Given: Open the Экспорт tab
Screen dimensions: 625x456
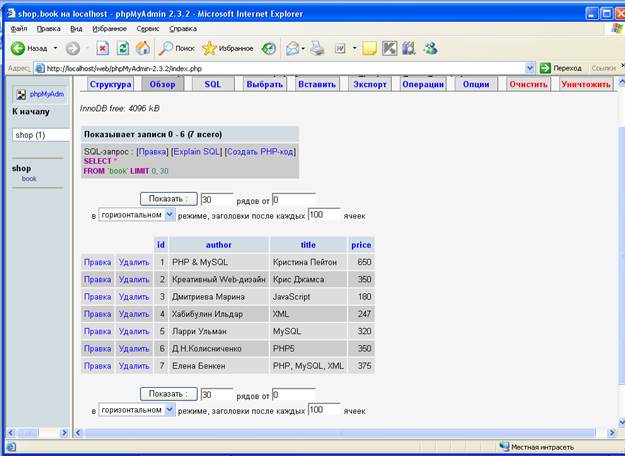Looking at the screenshot, I should coord(370,84).
